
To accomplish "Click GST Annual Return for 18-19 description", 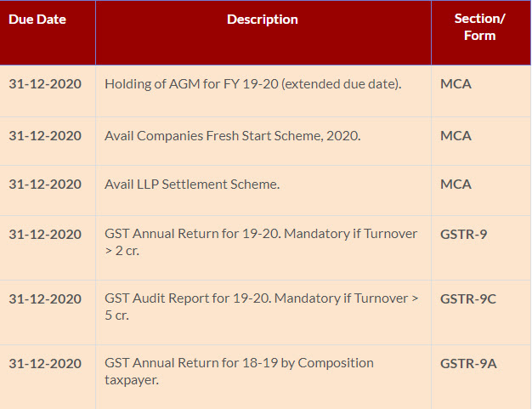I will pyautogui.click(x=239, y=371).
